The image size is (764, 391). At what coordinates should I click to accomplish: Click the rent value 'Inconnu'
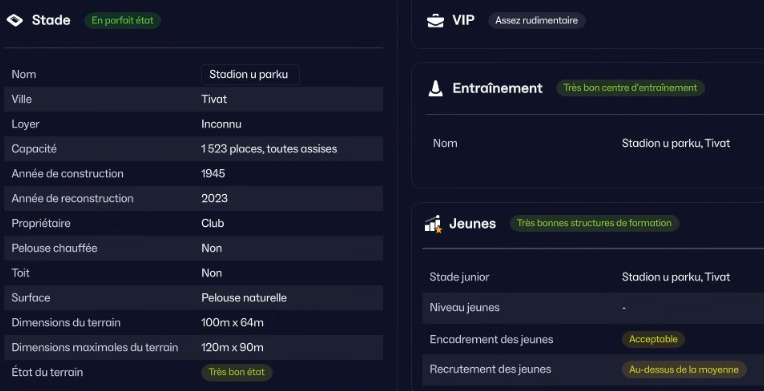pos(221,124)
